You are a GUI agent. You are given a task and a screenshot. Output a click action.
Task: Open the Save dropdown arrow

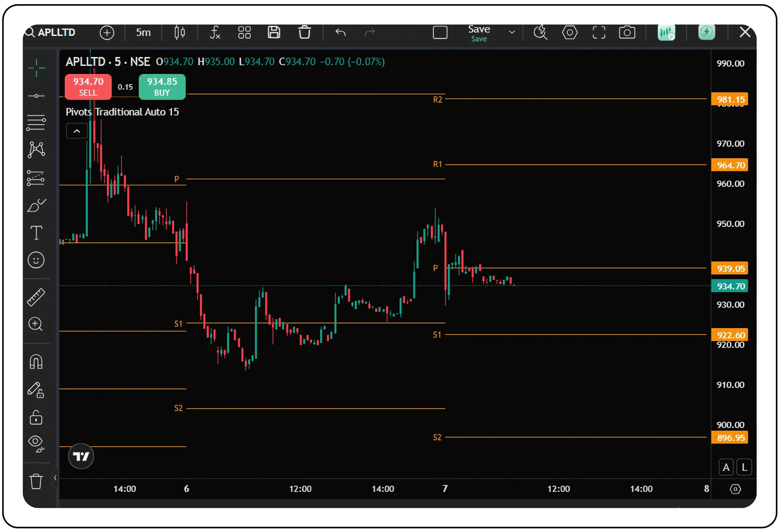pos(512,32)
